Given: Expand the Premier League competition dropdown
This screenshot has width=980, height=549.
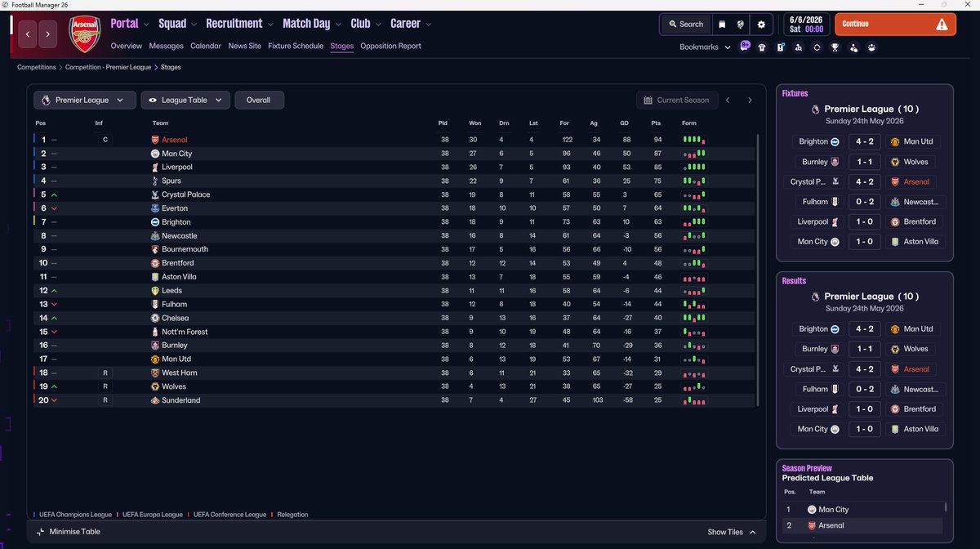Looking at the screenshot, I should coord(84,100).
